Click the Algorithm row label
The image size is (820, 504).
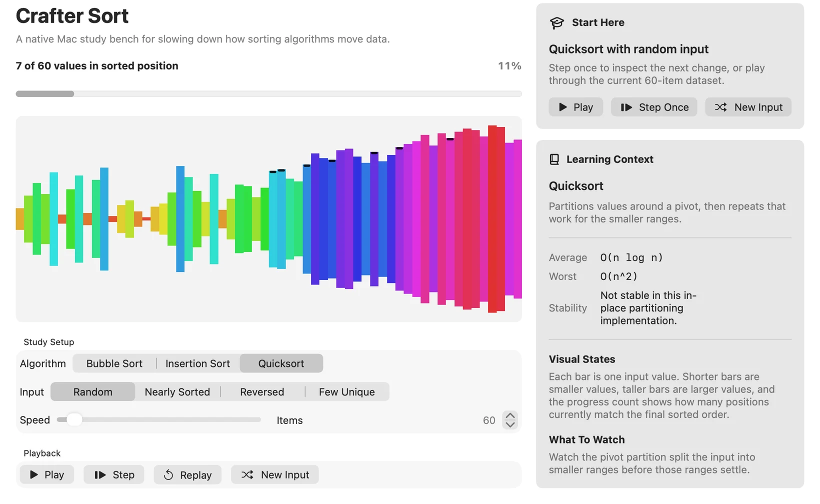tap(43, 363)
